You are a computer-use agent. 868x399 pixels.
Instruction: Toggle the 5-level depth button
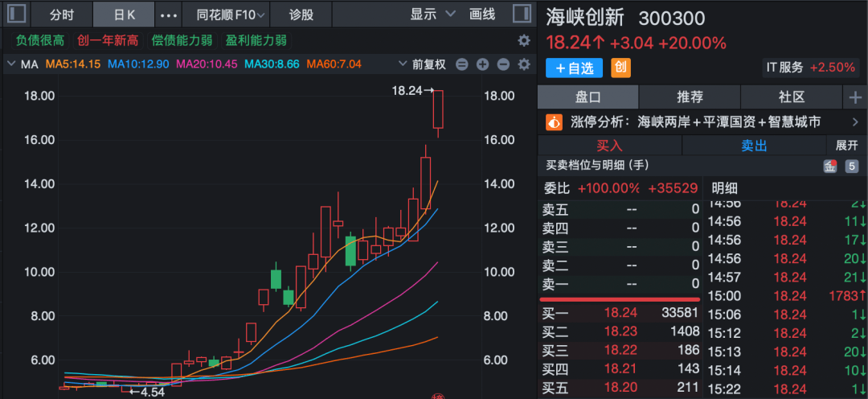tap(851, 166)
